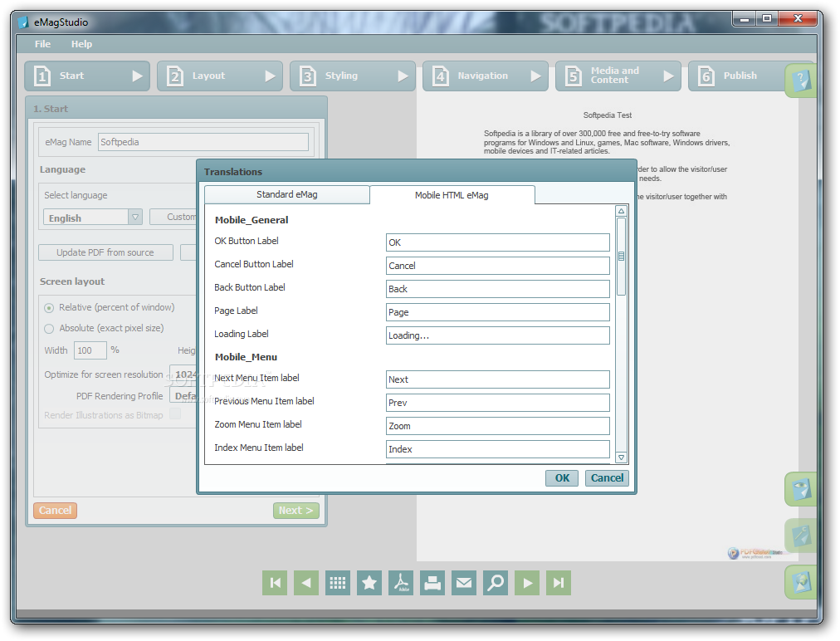Select Absolute (exact pixel size) radio
This screenshot has width=840, height=641.
tap(49, 329)
